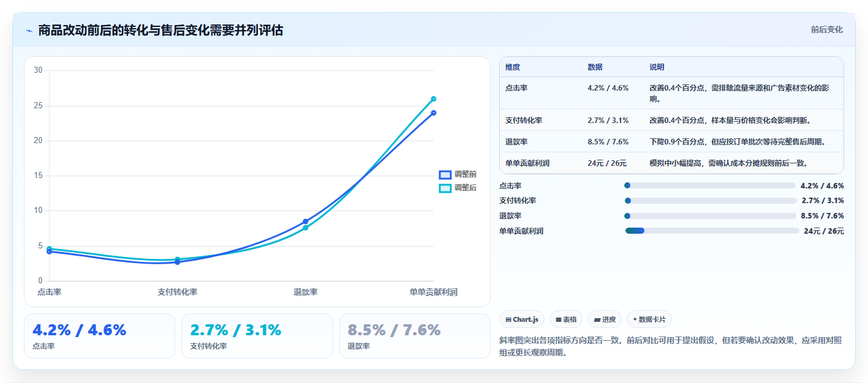Click the 维度 column header

[x=513, y=67]
